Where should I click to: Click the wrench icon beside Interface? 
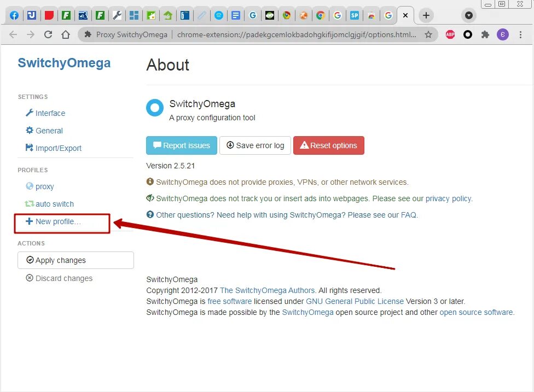(30, 113)
